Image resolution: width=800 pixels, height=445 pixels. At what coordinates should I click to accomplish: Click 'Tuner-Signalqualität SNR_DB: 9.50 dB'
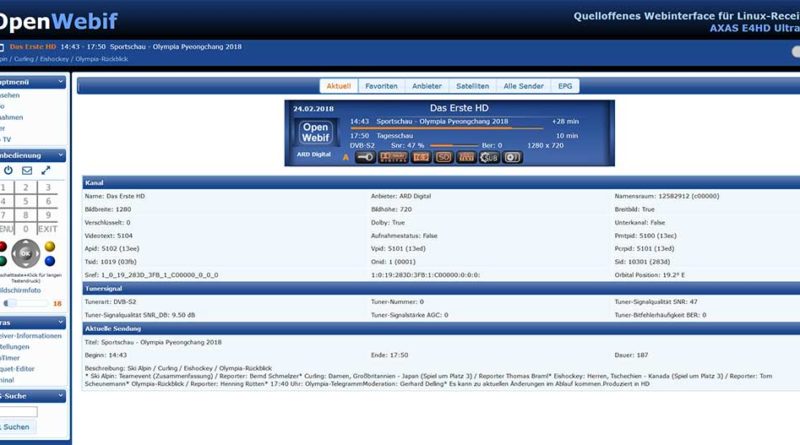coord(140,315)
